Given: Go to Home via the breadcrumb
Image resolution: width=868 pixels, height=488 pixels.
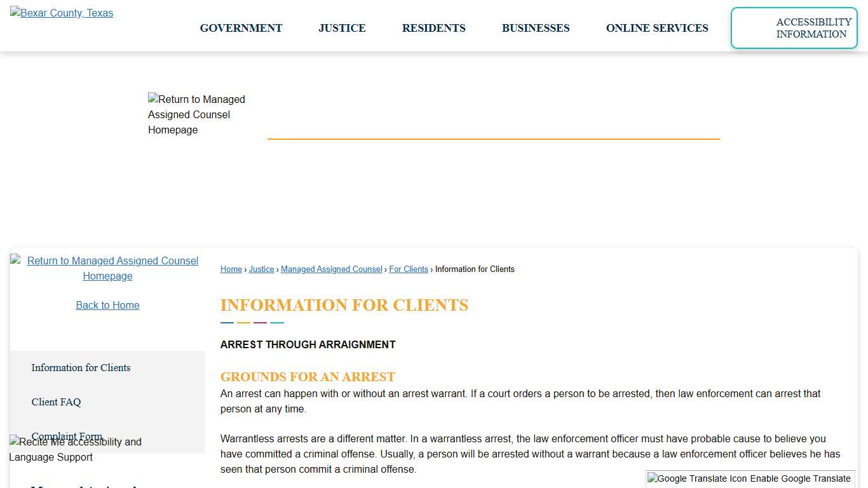Looking at the screenshot, I should click(231, 269).
